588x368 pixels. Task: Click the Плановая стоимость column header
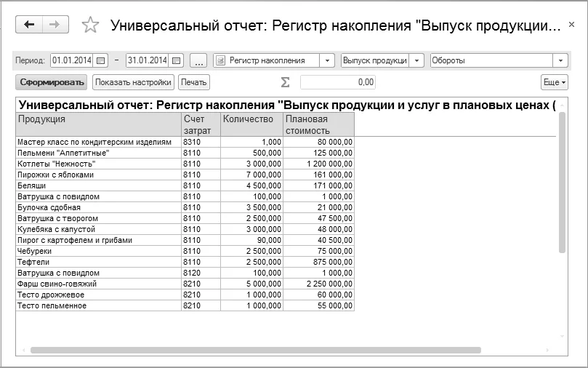point(318,124)
